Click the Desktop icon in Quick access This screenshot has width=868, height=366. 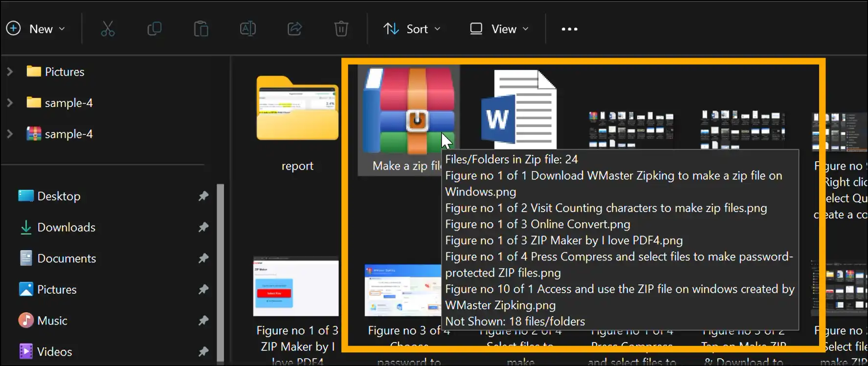point(26,196)
